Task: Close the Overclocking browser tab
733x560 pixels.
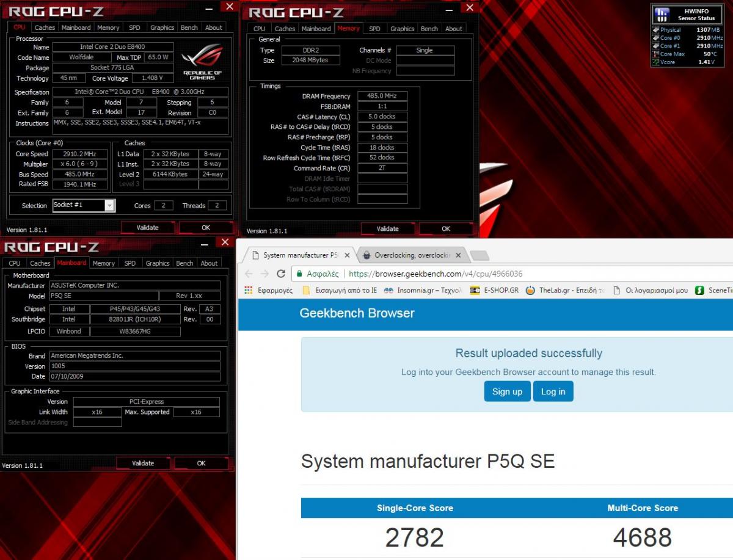Action: click(459, 255)
